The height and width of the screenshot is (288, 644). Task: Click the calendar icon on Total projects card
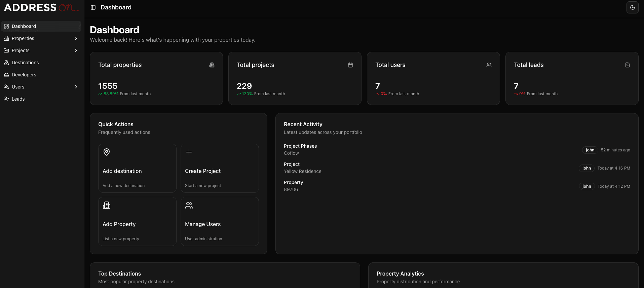(350, 65)
